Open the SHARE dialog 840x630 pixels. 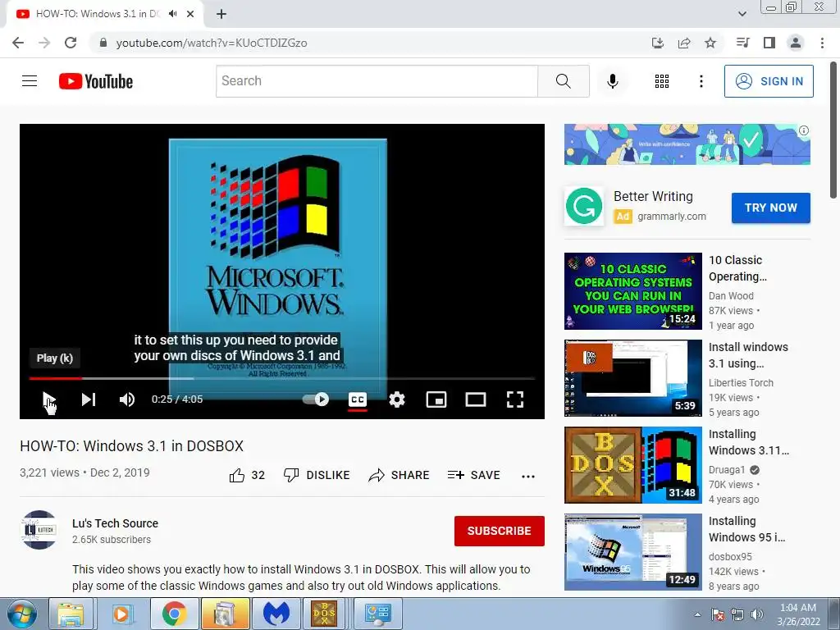pyautogui.click(x=399, y=475)
